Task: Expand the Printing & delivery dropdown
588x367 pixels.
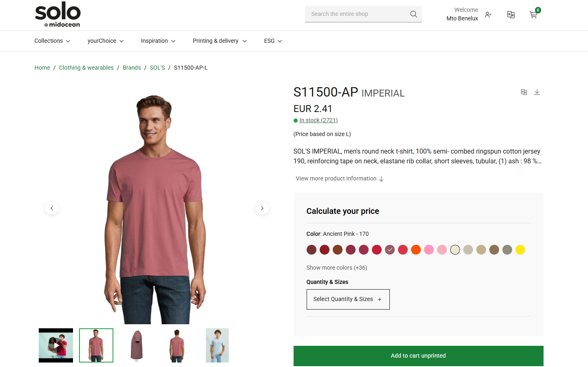Action: pos(220,41)
